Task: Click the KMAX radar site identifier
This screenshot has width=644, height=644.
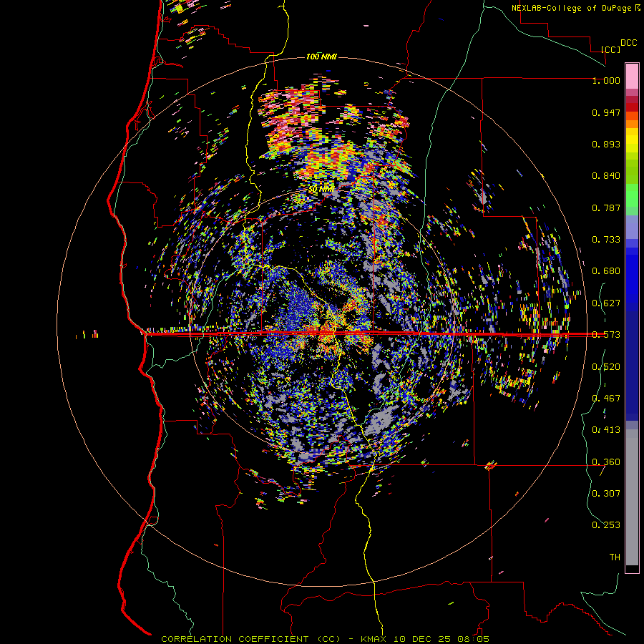Action: point(374,639)
